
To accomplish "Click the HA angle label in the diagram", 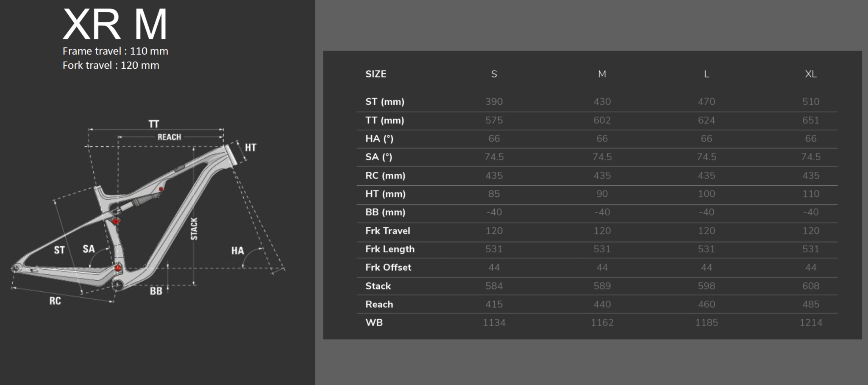I will (237, 251).
